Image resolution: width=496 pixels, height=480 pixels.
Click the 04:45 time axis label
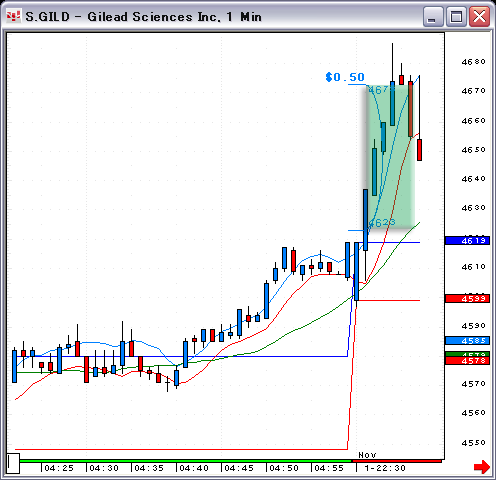click(x=239, y=468)
